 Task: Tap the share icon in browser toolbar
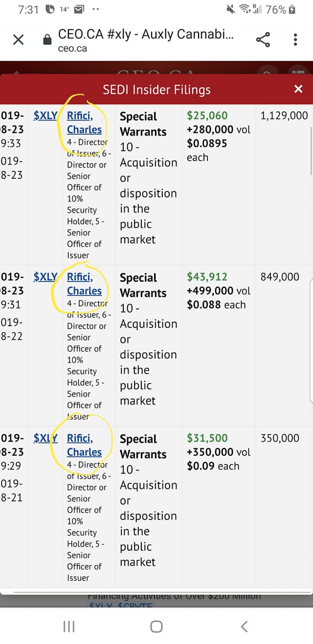[x=263, y=40]
